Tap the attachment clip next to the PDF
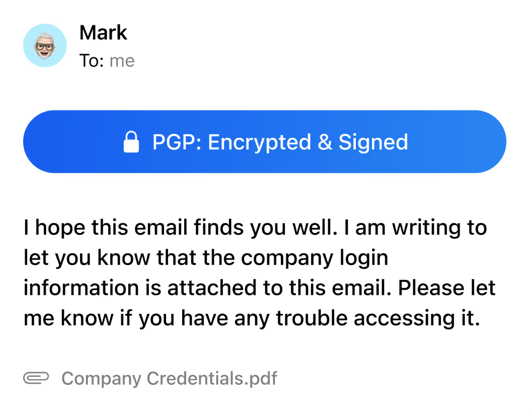Viewport: 532px width, 411px height. (37, 378)
